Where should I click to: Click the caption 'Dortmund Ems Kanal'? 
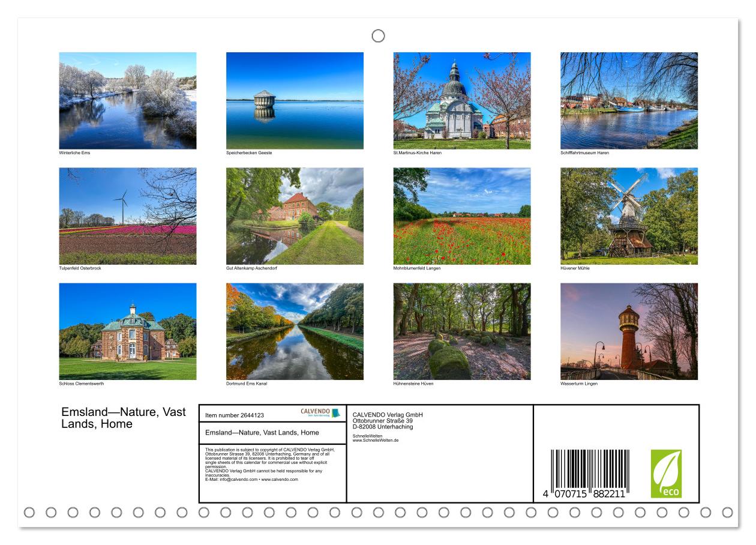coord(247,384)
